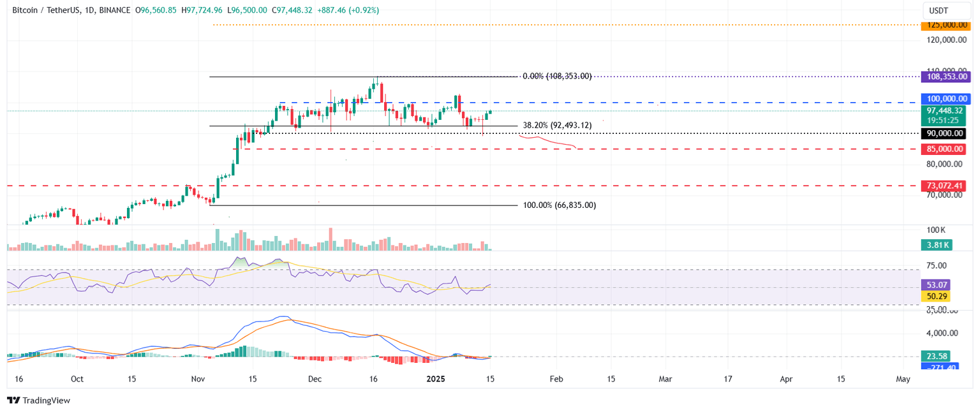Select the 0.00% Fibonacci level label
The width and height of the screenshot is (980, 412).
[557, 76]
